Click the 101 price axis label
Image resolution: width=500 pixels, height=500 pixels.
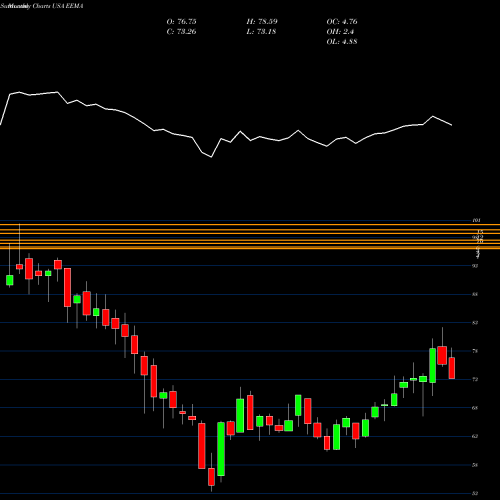(x=476, y=220)
